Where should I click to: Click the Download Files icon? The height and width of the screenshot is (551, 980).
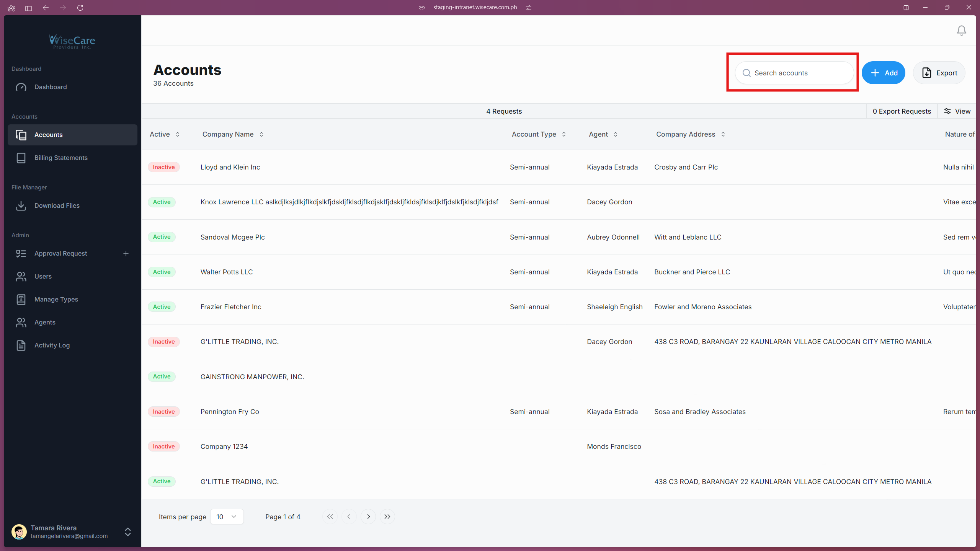click(21, 205)
